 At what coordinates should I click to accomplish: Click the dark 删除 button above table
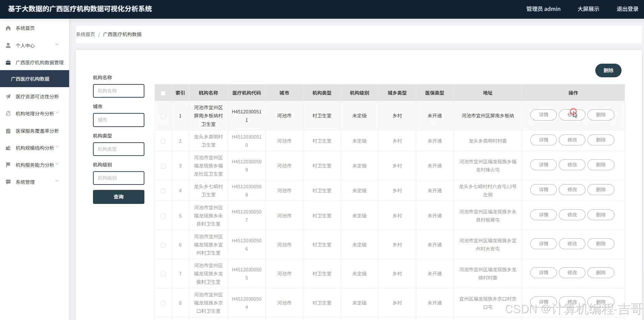click(608, 70)
